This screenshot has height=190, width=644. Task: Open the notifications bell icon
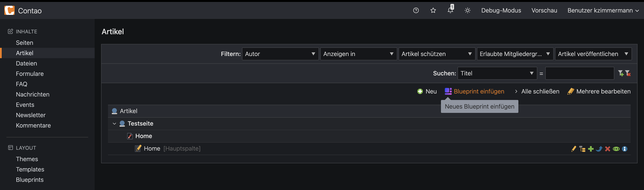[450, 10]
